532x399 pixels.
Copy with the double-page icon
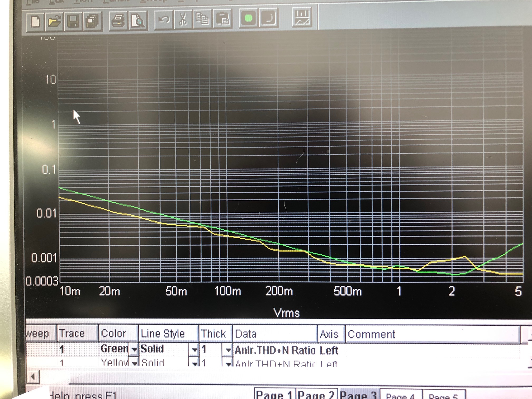coord(203,19)
